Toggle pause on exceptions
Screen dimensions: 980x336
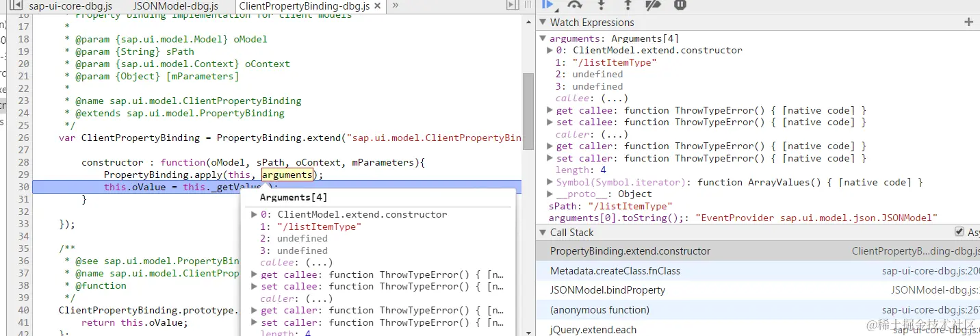[x=680, y=4]
